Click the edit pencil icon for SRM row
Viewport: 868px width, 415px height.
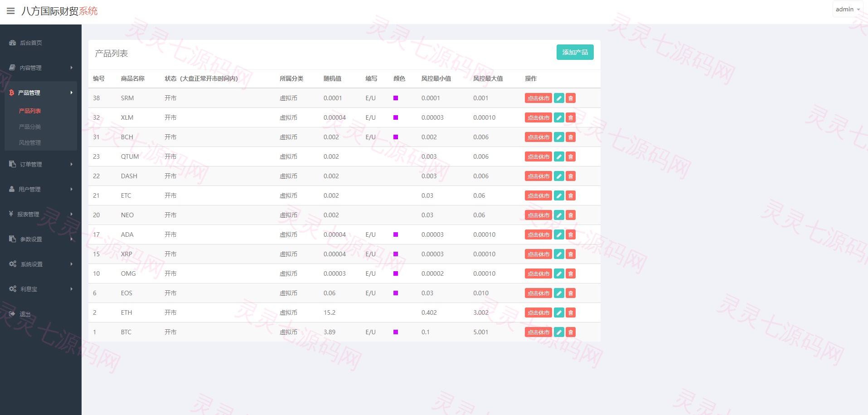point(559,98)
